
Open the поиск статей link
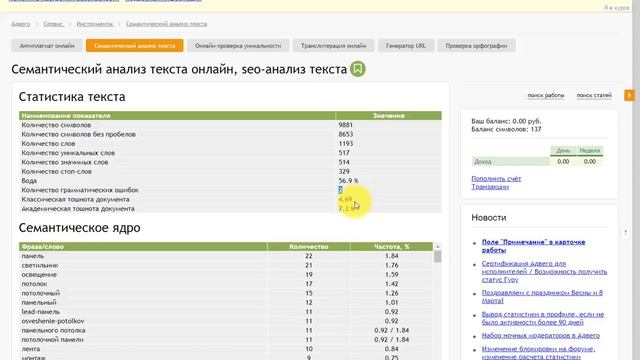pyautogui.click(x=594, y=96)
